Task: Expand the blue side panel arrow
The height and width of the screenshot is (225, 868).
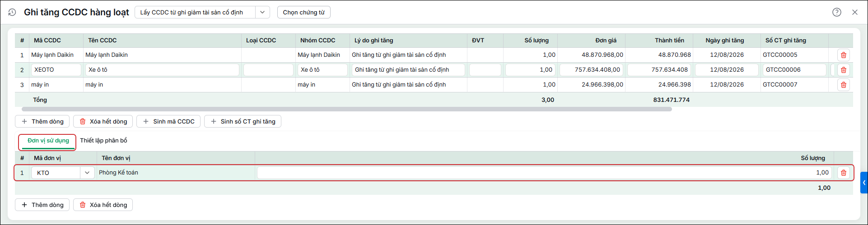Action: 864,183
